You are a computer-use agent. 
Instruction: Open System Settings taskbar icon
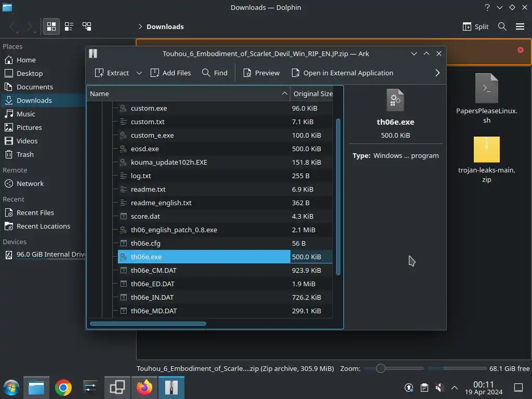pos(90,388)
